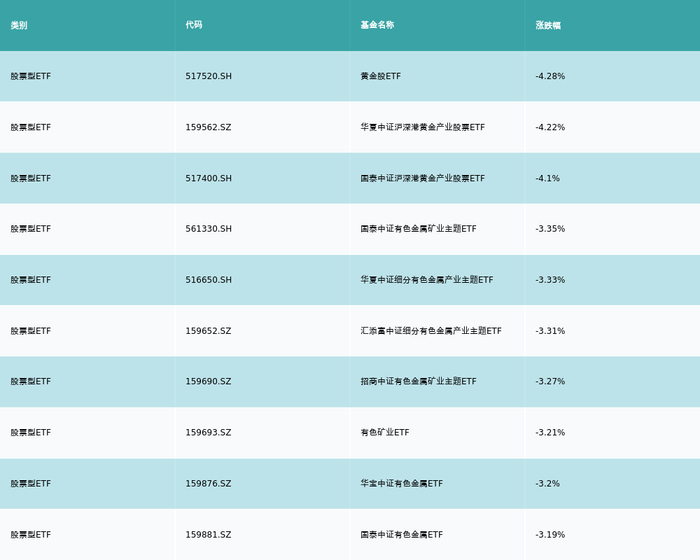Screen dimensions: 700x560
Task: Click the -3.19% change value
Action: (550, 534)
